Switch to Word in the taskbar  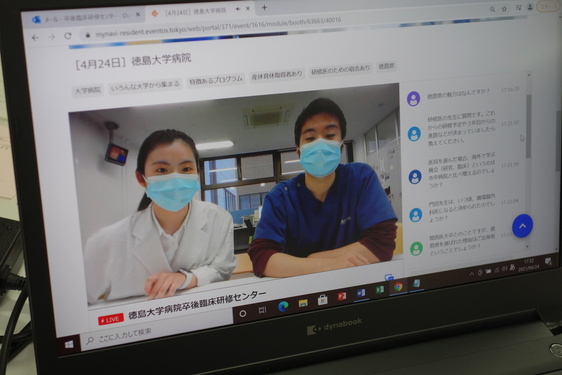pyautogui.click(x=361, y=293)
